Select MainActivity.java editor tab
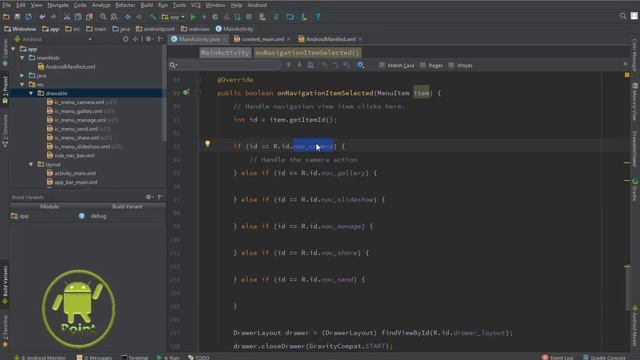The image size is (640, 360). point(199,39)
